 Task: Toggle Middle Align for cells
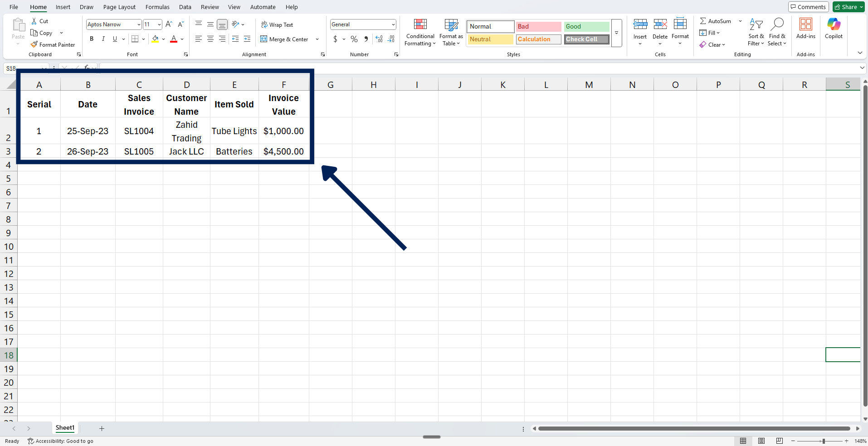click(x=210, y=24)
